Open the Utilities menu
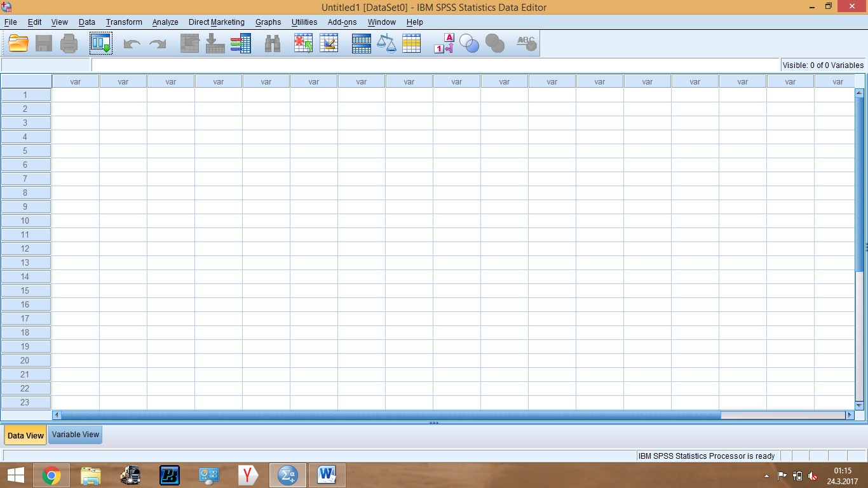Viewport: 868px width, 488px height. tap(304, 22)
